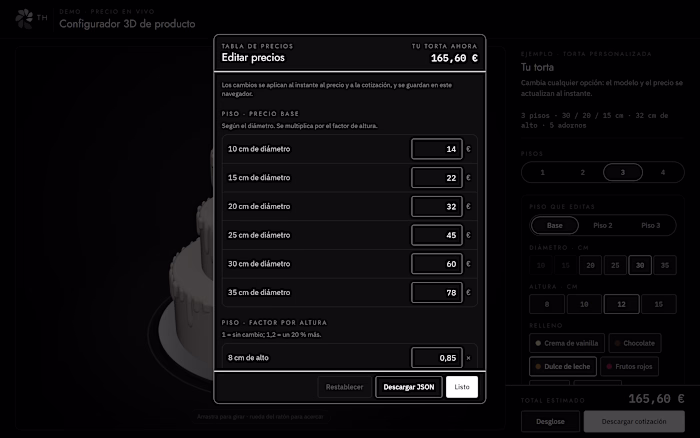
Task: Choose diameter 20 cm
Action: click(590, 265)
